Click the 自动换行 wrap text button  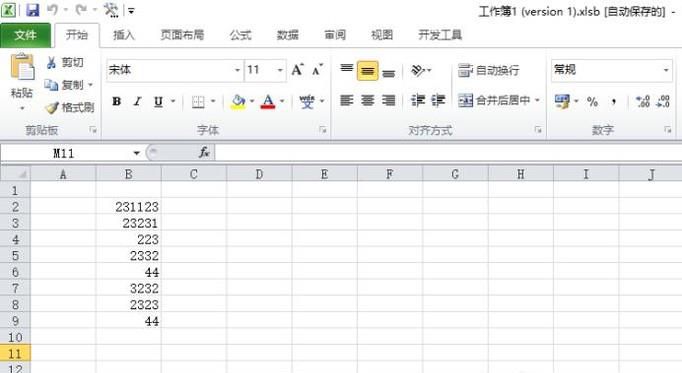pos(488,70)
